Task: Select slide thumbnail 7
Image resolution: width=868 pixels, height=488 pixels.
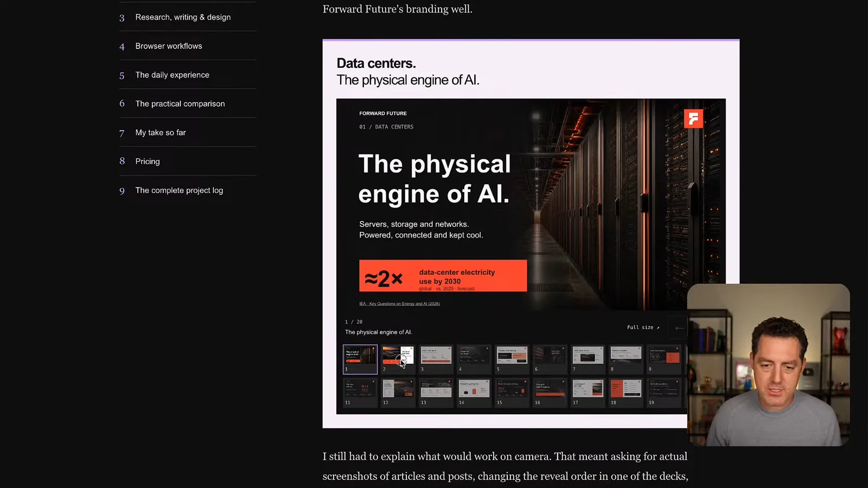Action: (588, 359)
